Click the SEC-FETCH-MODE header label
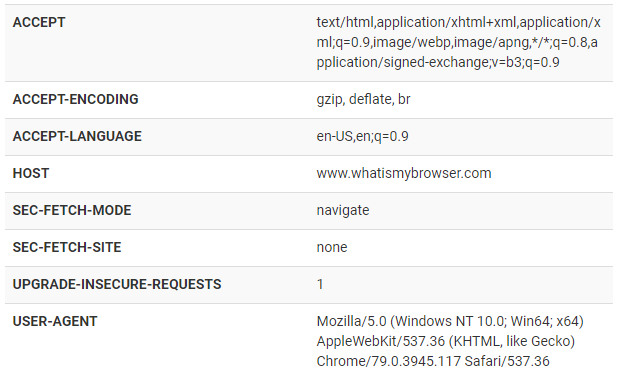The height and width of the screenshot is (389, 618). 72,210
